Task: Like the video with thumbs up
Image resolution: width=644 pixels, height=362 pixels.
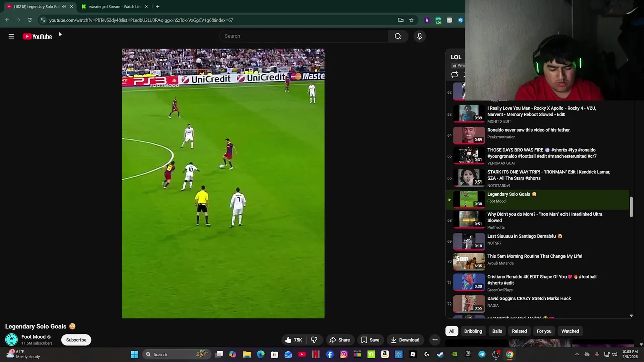Action: (293, 340)
